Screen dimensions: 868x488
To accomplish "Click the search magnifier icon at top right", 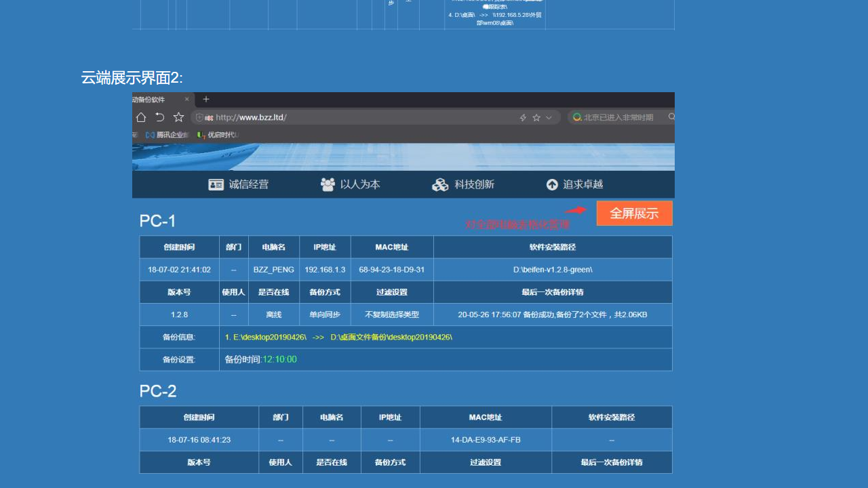I will 671,117.
